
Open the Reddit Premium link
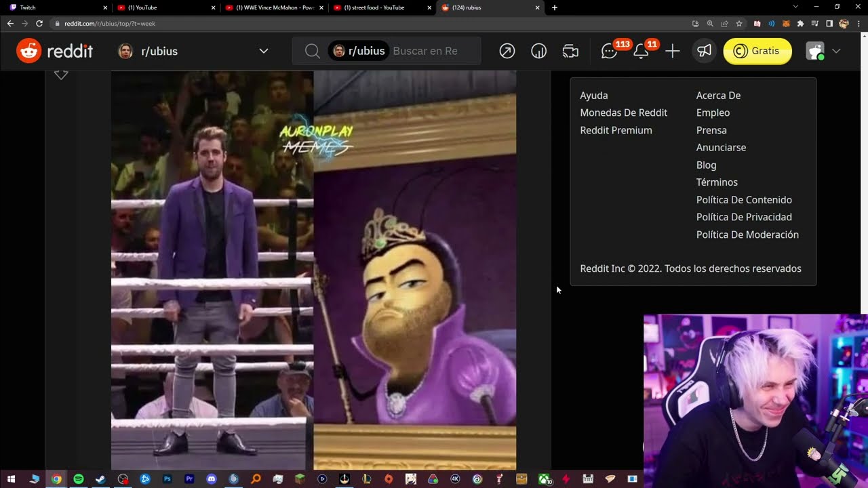616,130
